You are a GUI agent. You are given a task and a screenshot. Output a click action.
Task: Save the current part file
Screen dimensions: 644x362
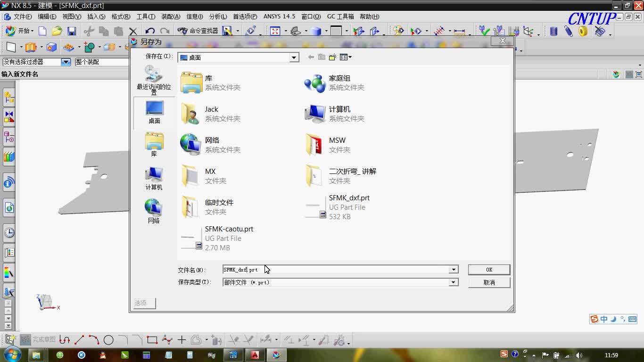click(x=72, y=31)
